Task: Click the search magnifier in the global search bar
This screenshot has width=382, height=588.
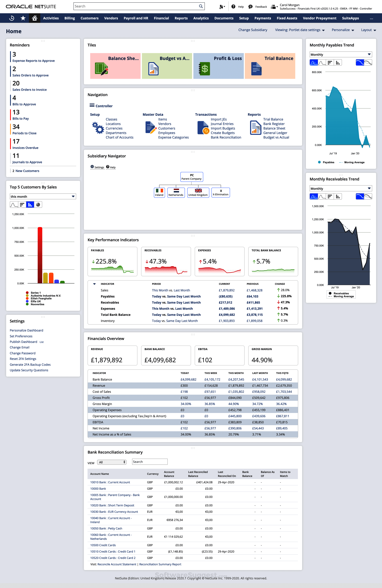Action: click(201, 6)
